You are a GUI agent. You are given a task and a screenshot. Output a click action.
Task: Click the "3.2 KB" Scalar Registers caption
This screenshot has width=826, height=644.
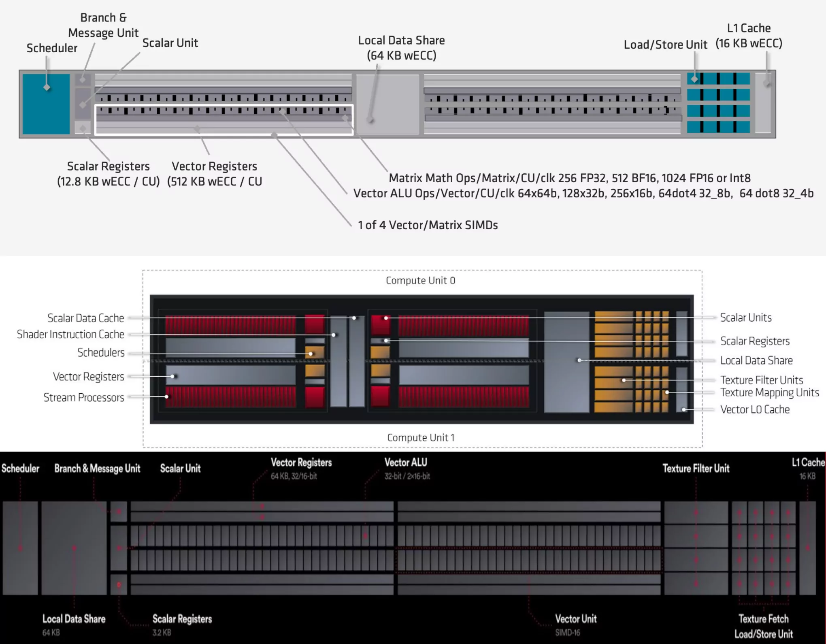162,633
